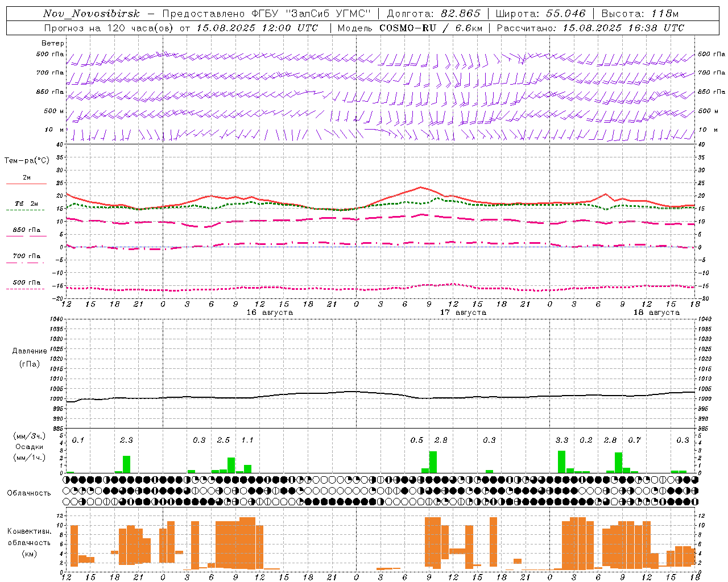Click the Nov_Novosibirsk station title
This screenshot has width=728, height=582.
[x=91, y=14]
